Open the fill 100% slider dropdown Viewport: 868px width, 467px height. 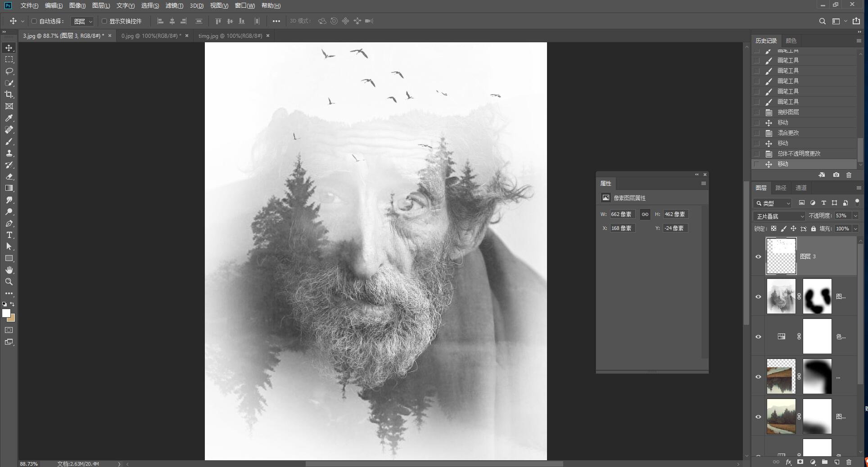(855, 229)
